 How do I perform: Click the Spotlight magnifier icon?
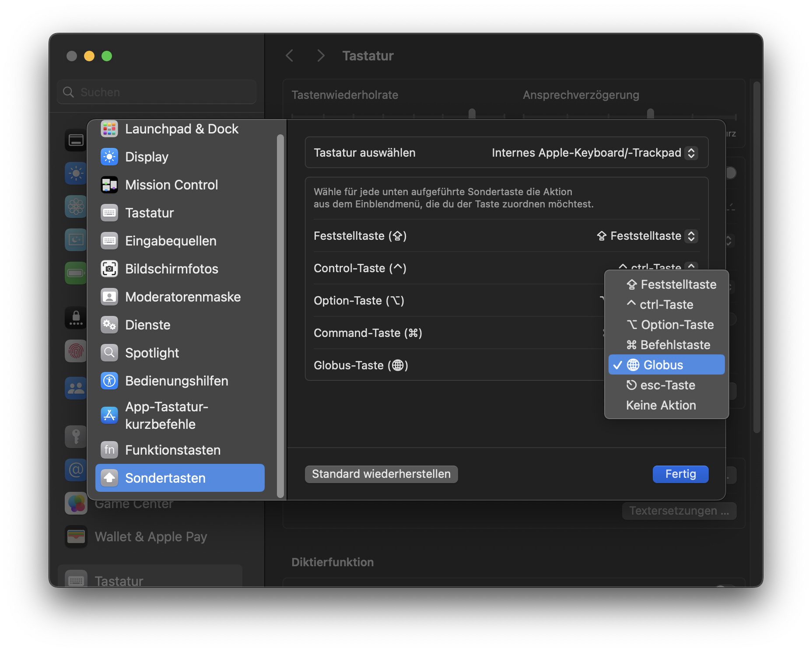click(x=109, y=353)
